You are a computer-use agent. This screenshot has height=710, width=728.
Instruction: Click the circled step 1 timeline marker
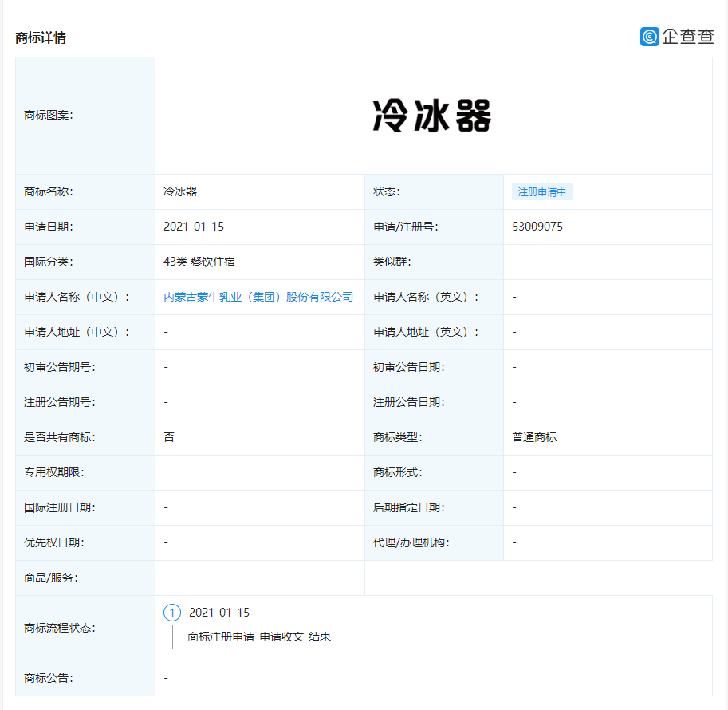(x=172, y=613)
